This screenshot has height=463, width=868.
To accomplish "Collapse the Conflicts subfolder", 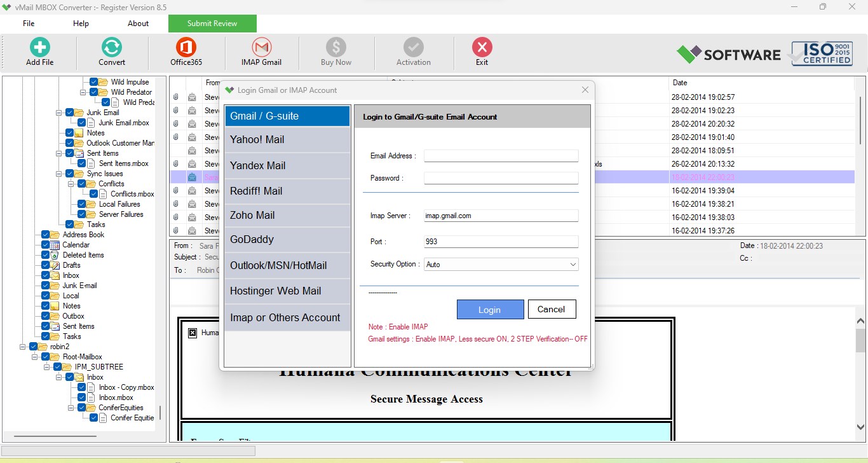I will coord(71,184).
